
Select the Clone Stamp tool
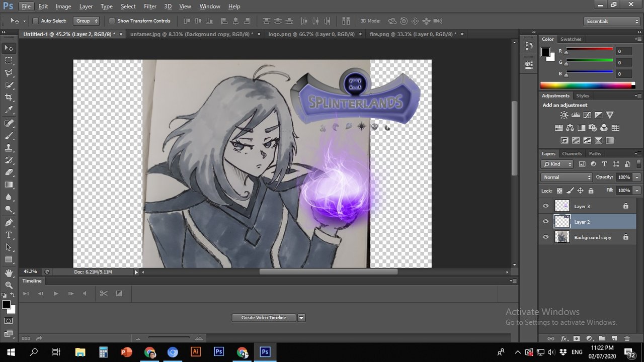point(9,148)
